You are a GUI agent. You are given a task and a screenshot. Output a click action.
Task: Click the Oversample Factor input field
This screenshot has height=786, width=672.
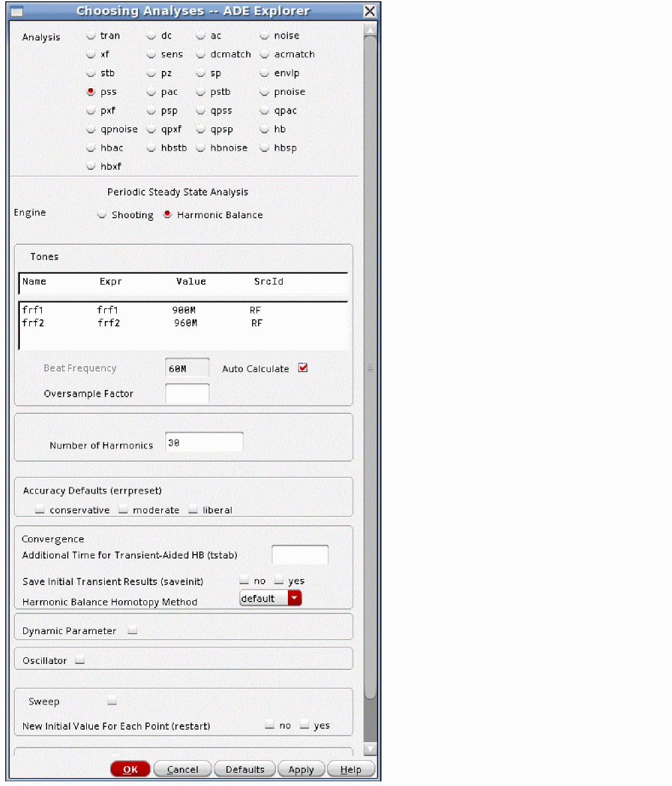click(x=187, y=393)
